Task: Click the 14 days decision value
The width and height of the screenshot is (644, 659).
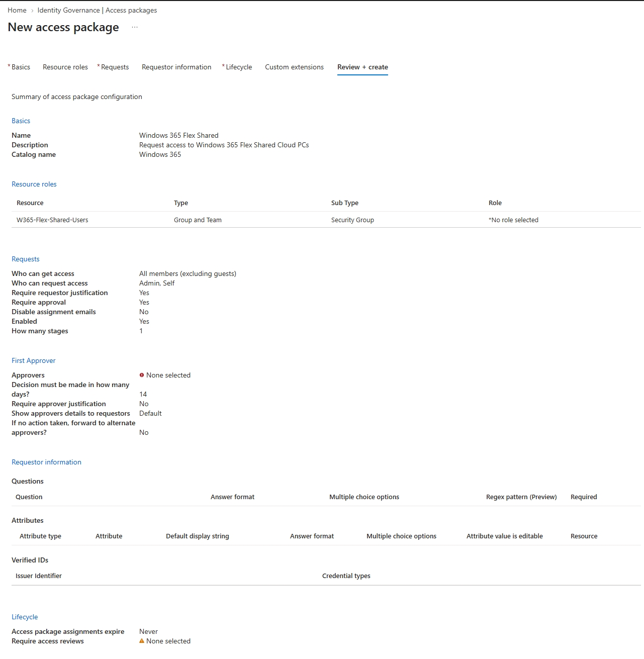Action: 143,394
